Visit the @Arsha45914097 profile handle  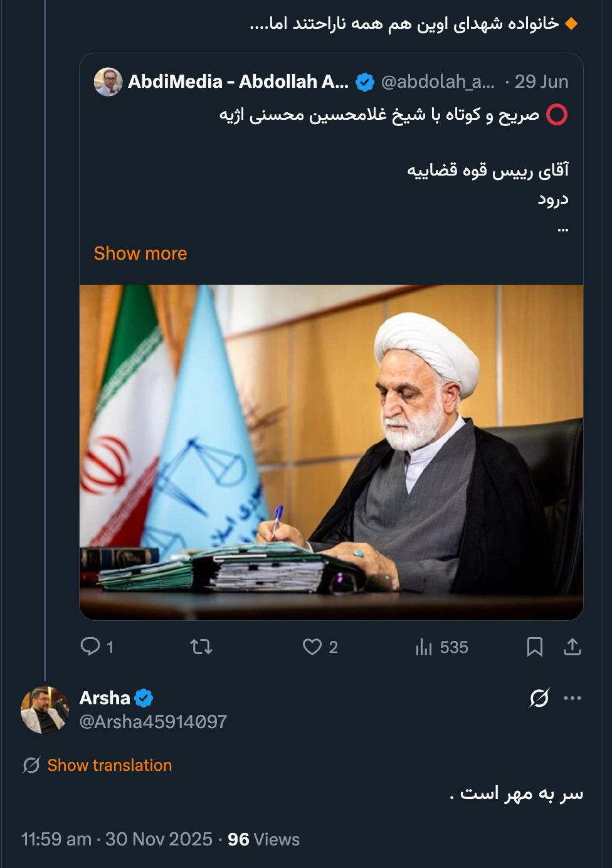coord(152,722)
